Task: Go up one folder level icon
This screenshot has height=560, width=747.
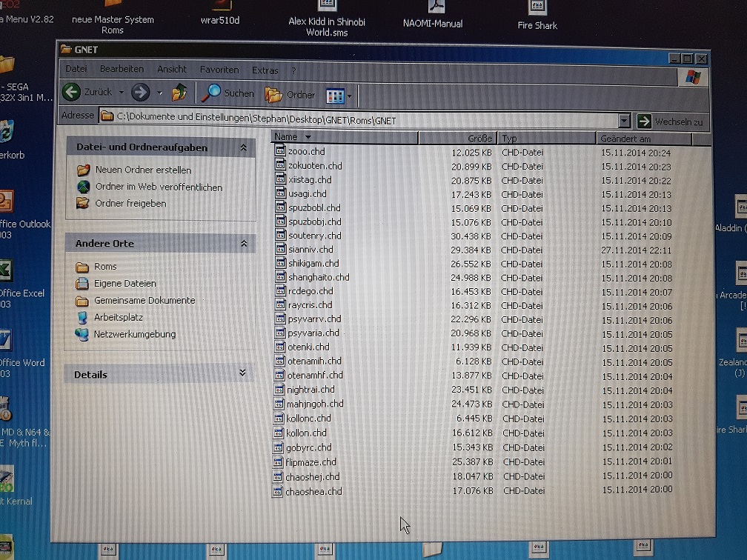Action: pyautogui.click(x=179, y=93)
